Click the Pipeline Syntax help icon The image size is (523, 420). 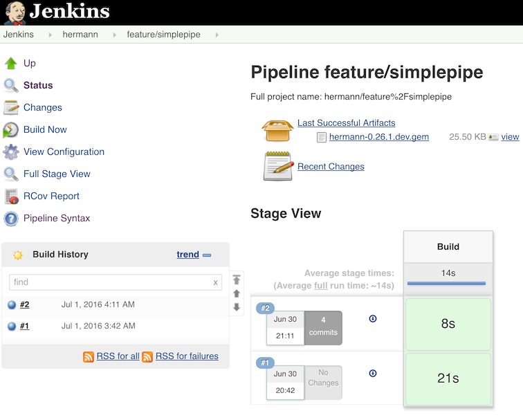pyautogui.click(x=11, y=218)
